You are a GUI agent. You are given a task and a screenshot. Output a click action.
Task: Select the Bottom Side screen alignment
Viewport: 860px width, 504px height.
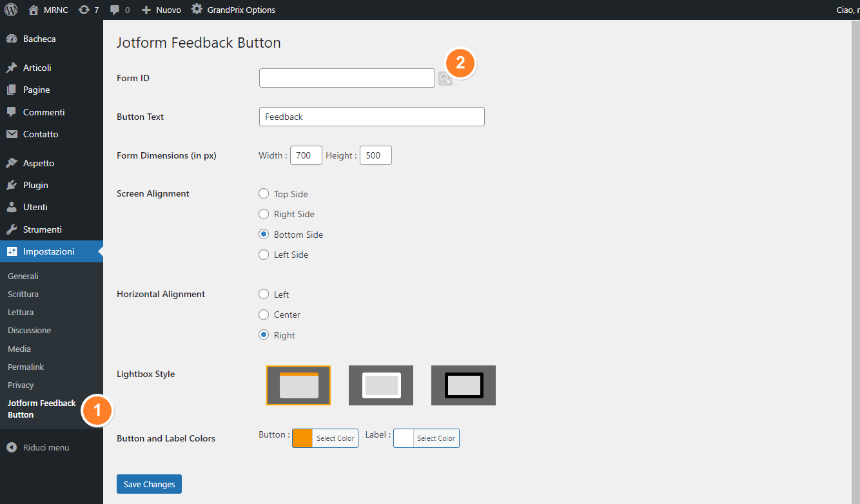coord(264,234)
